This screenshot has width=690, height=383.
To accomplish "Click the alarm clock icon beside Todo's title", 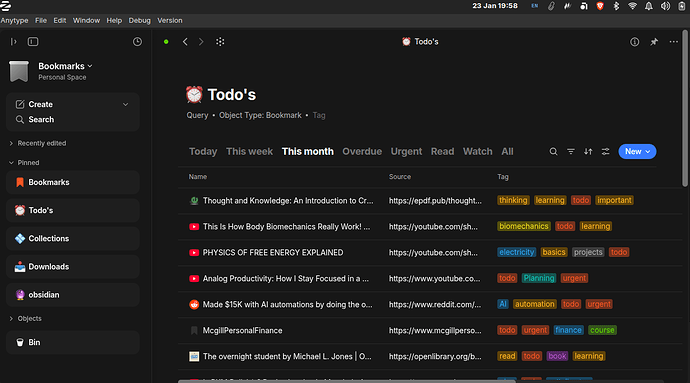I will 194,95.
